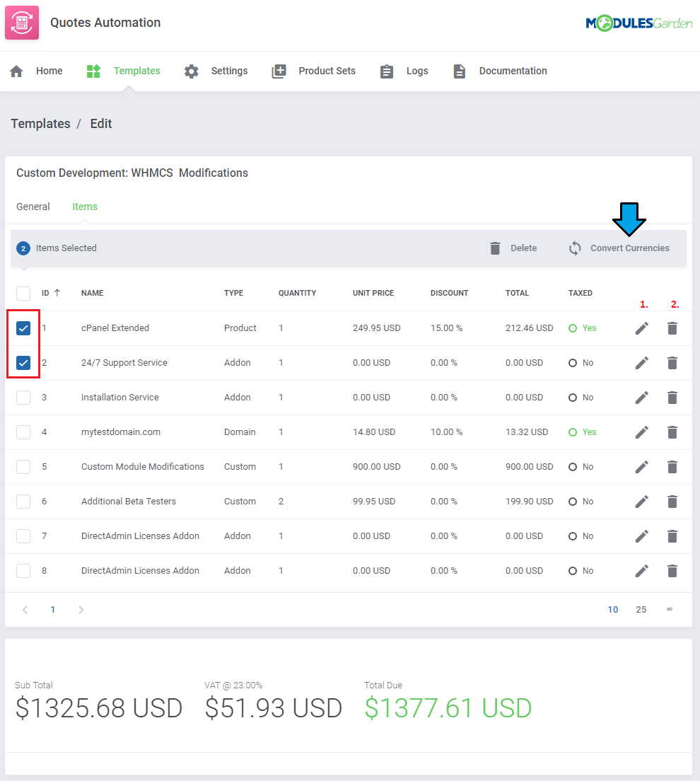The width and height of the screenshot is (700, 781).
Task: Go to next page chevron
Action: [x=81, y=610]
